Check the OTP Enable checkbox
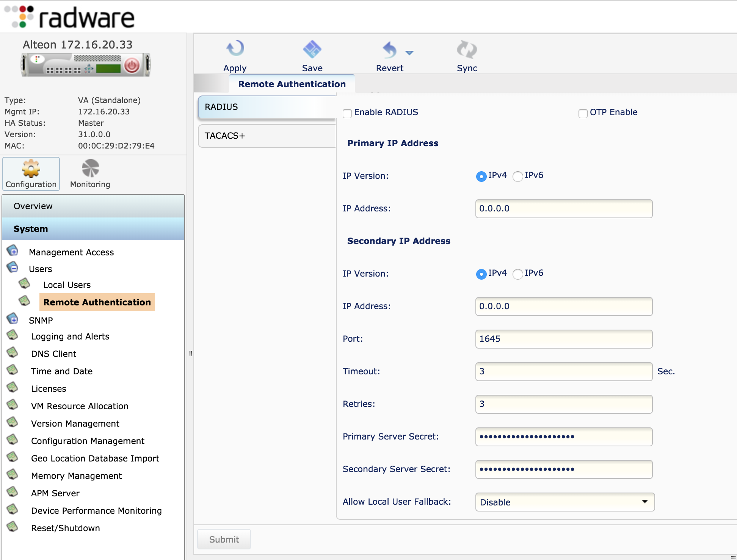 tap(583, 113)
